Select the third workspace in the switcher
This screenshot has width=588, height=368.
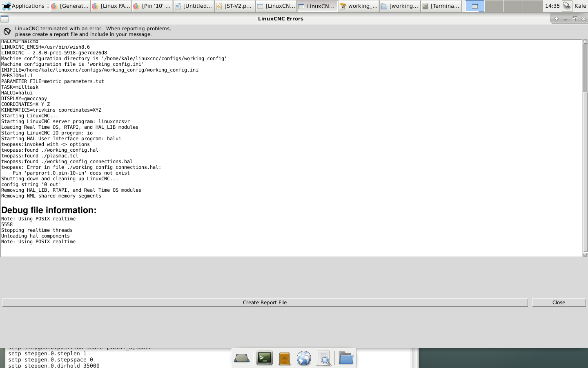click(x=513, y=6)
